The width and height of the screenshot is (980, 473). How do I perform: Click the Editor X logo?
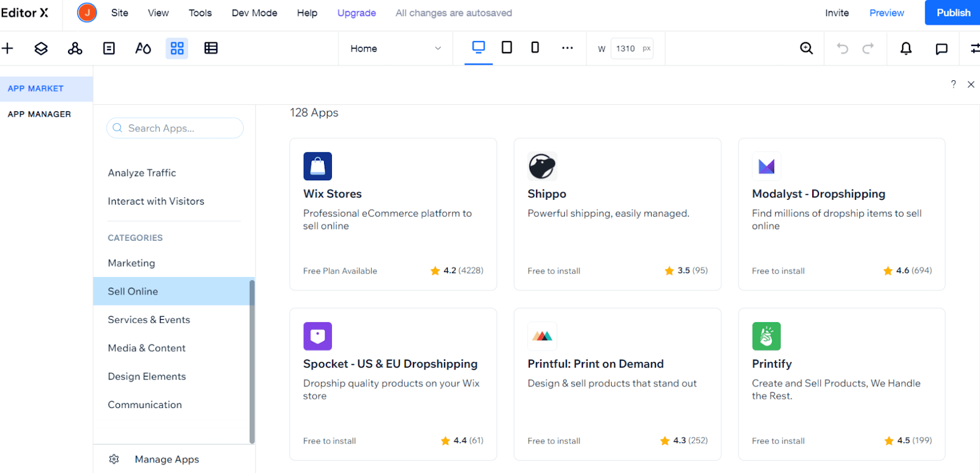[x=24, y=12]
